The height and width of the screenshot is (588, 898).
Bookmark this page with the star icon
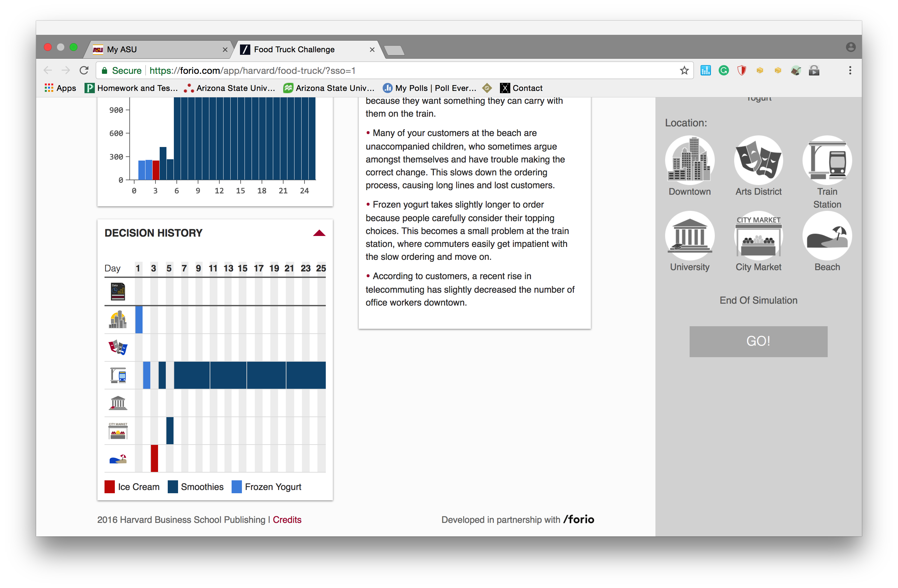click(684, 71)
